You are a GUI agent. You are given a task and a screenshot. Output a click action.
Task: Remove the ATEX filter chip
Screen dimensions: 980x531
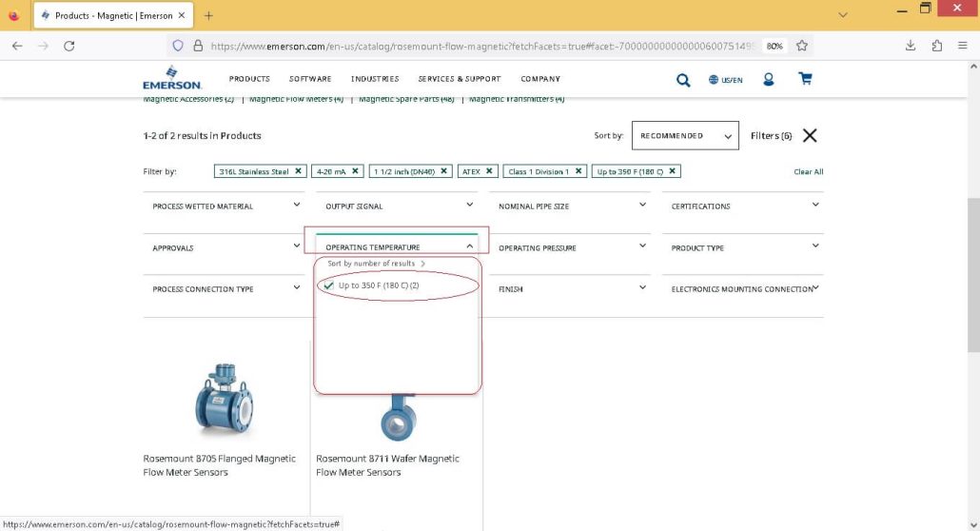tap(489, 170)
